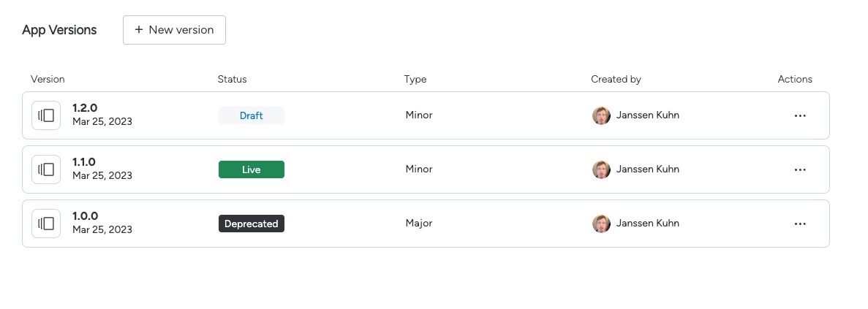The height and width of the screenshot is (309, 868).
Task: Open actions menu for version 1.1.0
Action: point(799,169)
